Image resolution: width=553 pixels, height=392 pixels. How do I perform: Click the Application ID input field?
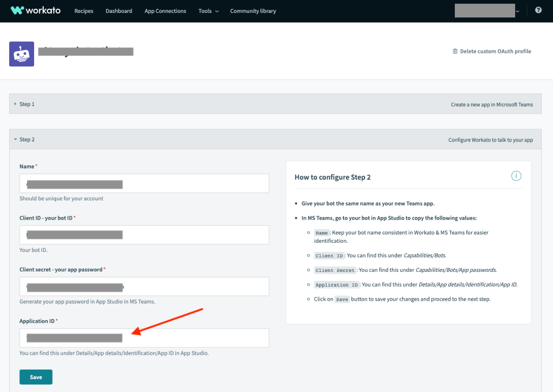[144, 338]
